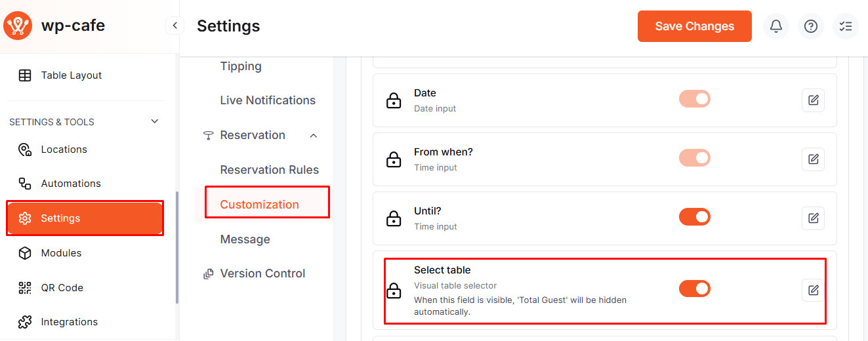Click edit icon for Until? field
The width and height of the screenshot is (868, 341).
pyautogui.click(x=814, y=218)
